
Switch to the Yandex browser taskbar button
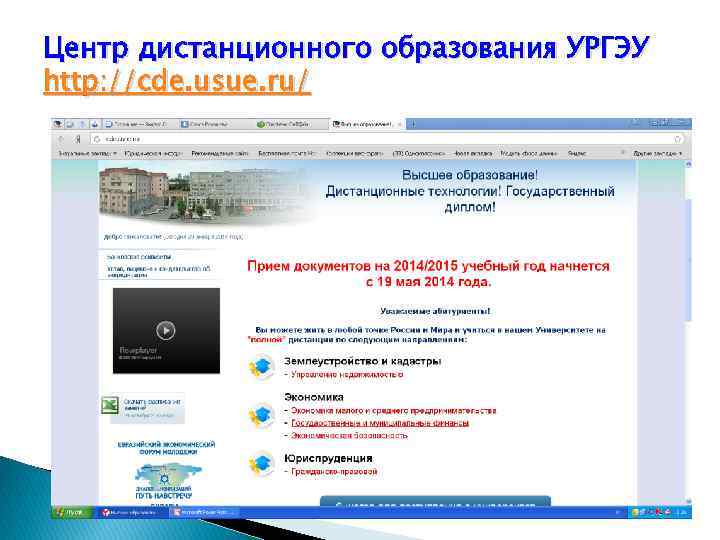(x=133, y=512)
